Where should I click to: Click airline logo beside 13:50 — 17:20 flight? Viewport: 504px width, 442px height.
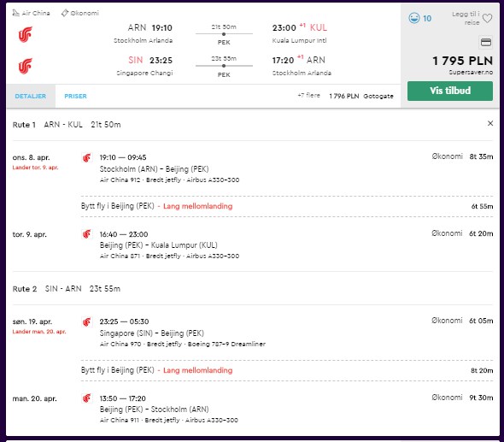coord(87,398)
